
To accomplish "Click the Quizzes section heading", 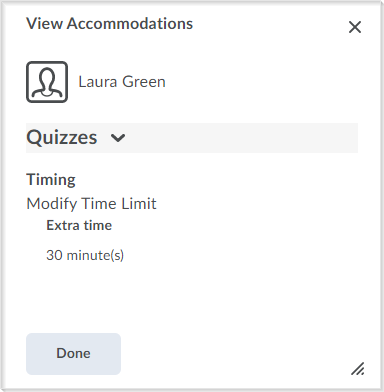I will point(62,137).
